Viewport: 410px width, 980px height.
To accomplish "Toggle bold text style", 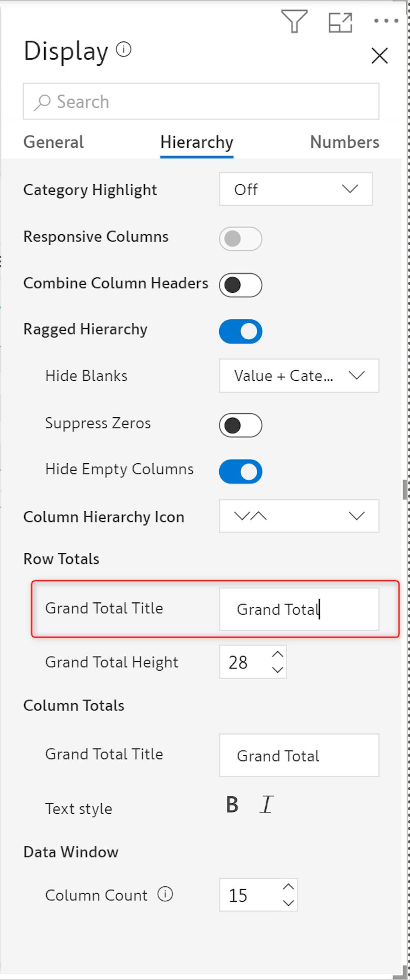I will [232, 805].
